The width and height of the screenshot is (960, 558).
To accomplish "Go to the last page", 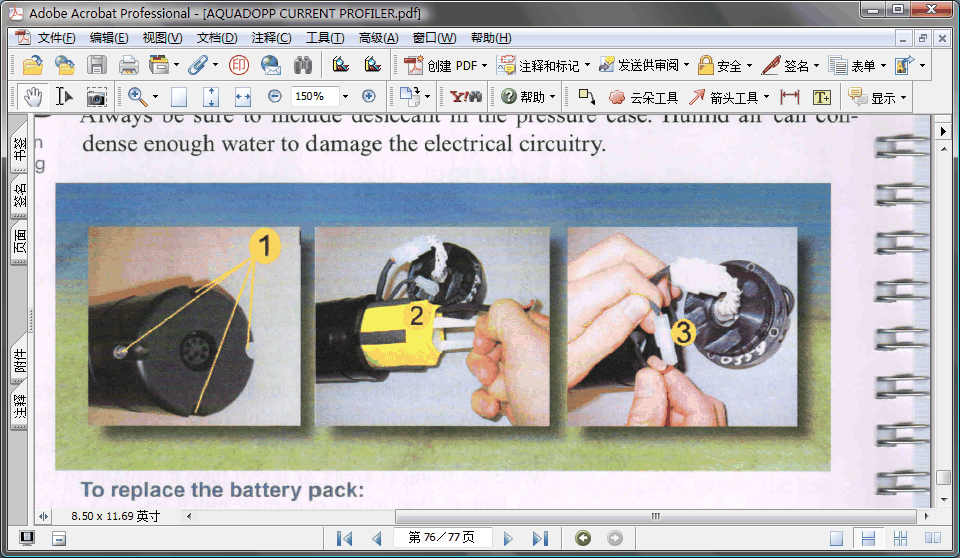I will pyautogui.click(x=540, y=538).
